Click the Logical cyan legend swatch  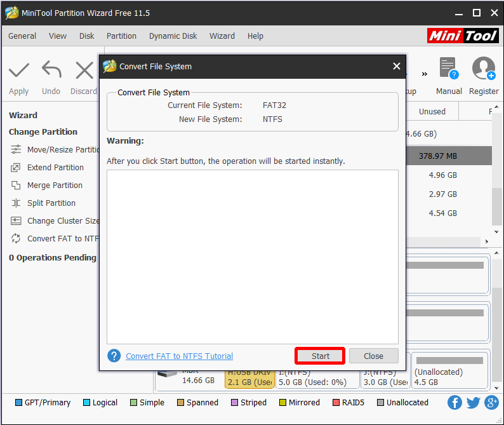coord(86,403)
